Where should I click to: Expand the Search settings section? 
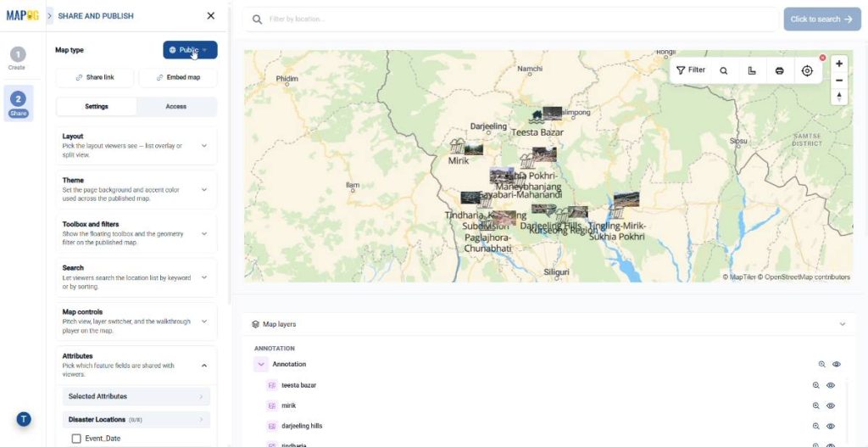click(x=136, y=277)
